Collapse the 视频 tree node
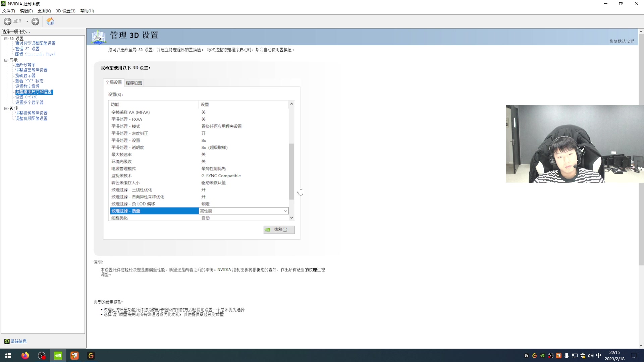This screenshot has height=362, width=644. coord(6,109)
